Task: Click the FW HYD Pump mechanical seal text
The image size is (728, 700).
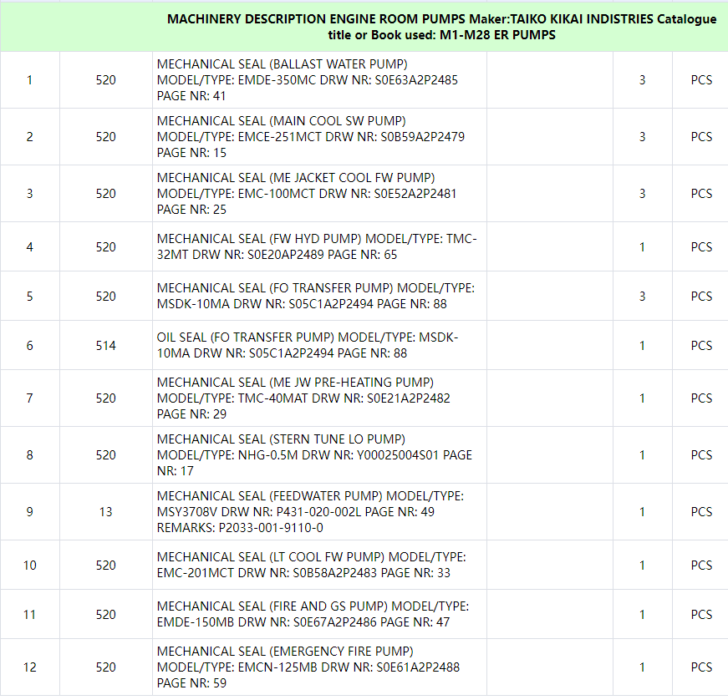Action: [317, 247]
